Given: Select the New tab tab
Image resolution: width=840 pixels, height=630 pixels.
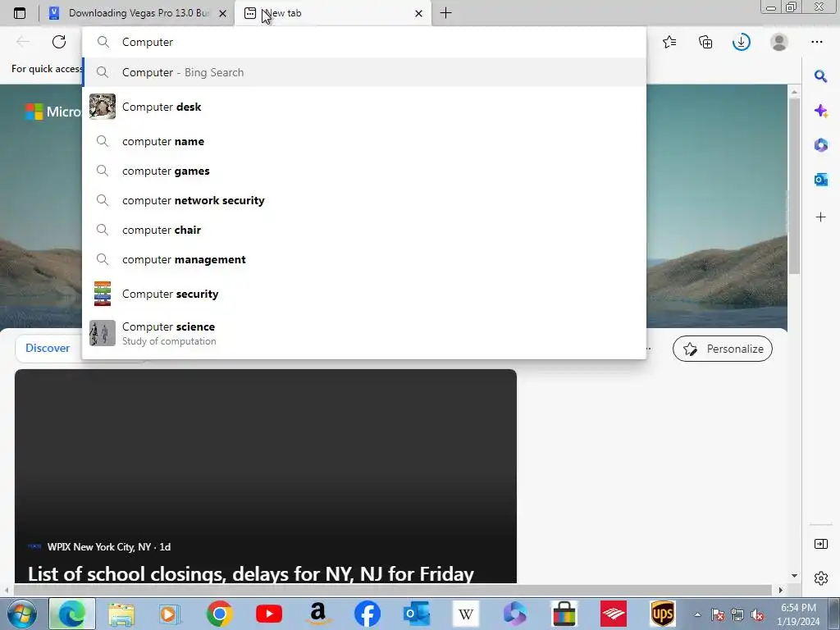Looking at the screenshot, I should [332, 13].
